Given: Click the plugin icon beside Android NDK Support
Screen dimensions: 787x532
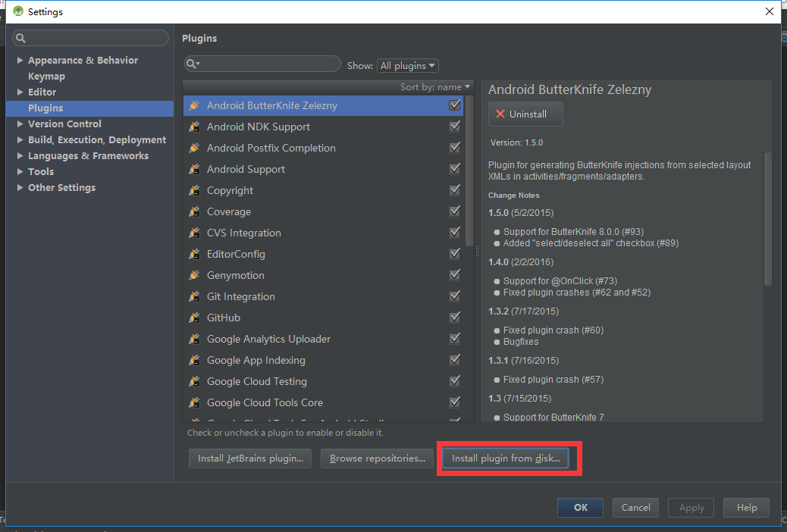Looking at the screenshot, I should (194, 127).
